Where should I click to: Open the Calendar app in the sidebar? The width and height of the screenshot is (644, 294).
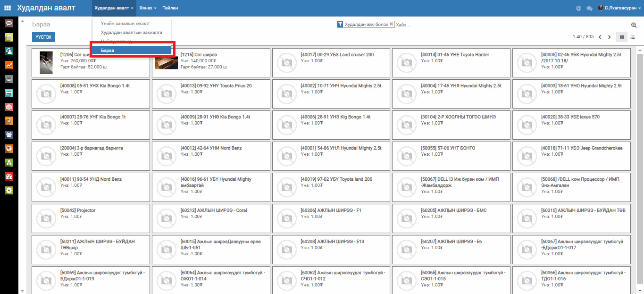(x=8, y=37)
